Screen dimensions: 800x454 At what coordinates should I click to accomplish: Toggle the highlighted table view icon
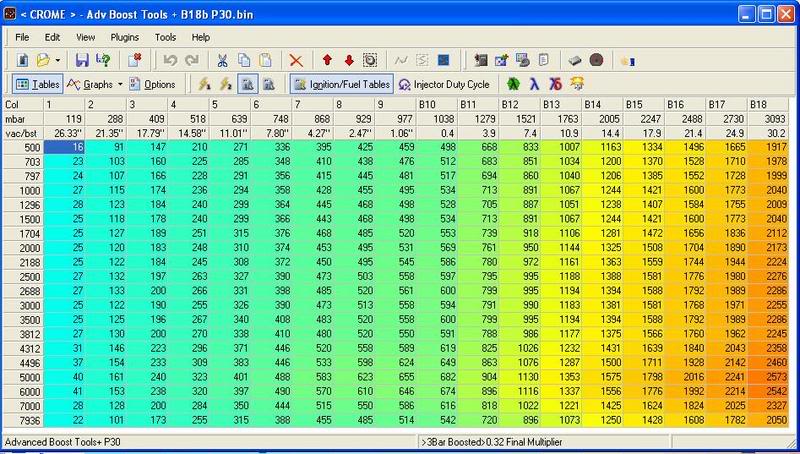(247, 84)
